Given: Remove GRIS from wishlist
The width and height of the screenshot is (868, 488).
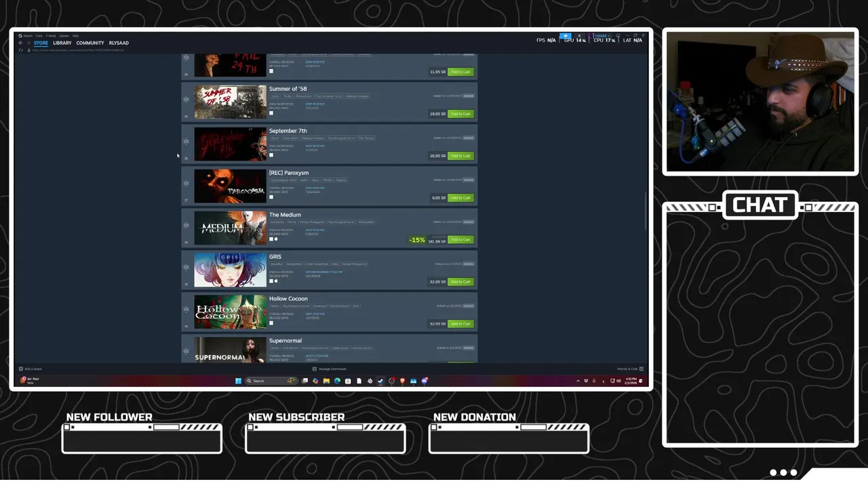Looking at the screenshot, I should [469, 264].
